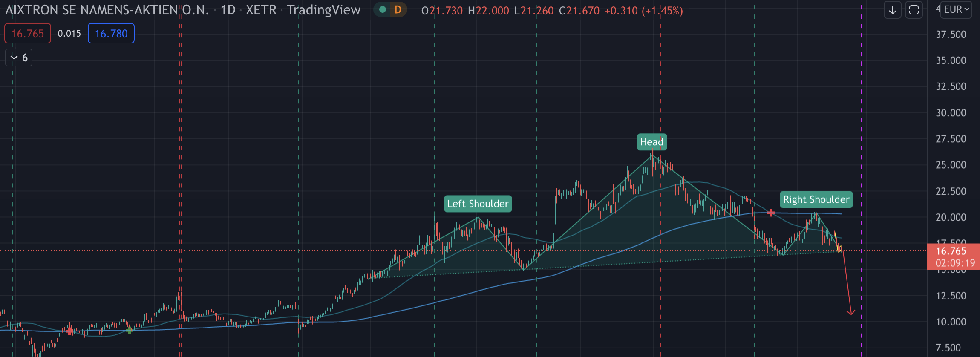The image size is (980, 357).
Task: Click the red projection arrow tip
Action: click(850, 313)
